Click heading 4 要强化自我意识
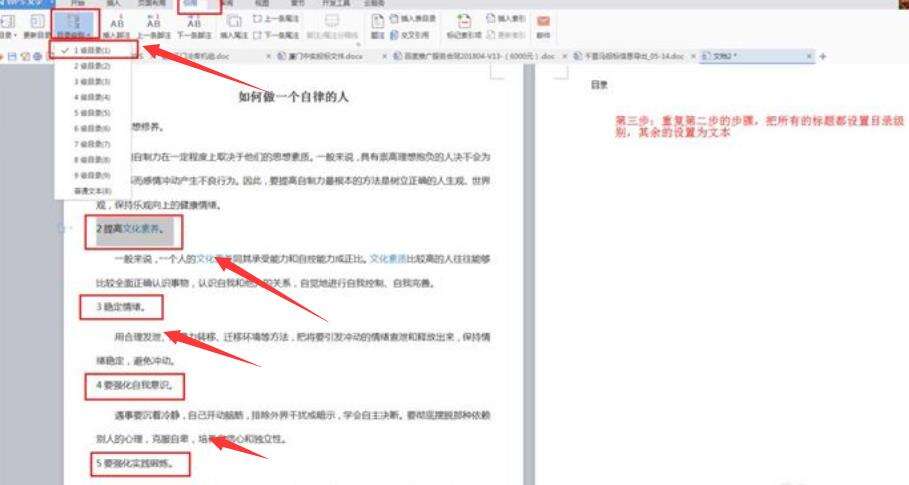This screenshot has width=909, height=485. coord(134,385)
